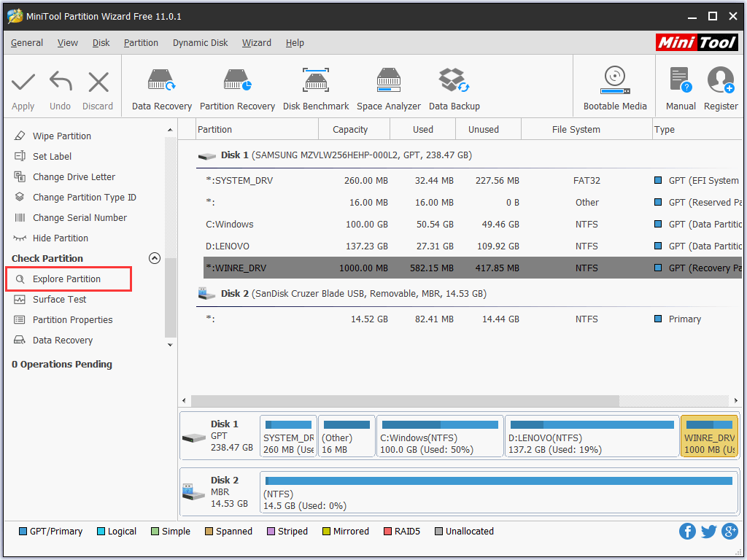
Task: Sort by Capacity column header
Action: pos(354,130)
